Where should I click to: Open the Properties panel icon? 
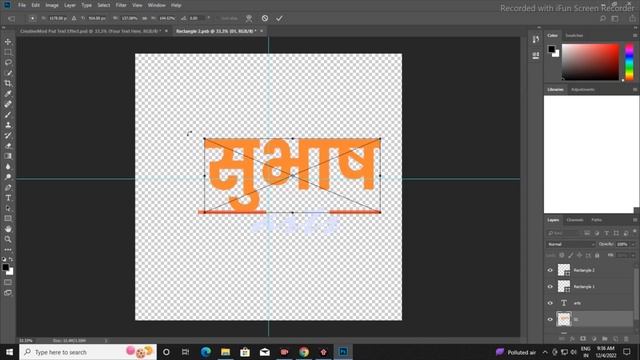point(536,56)
